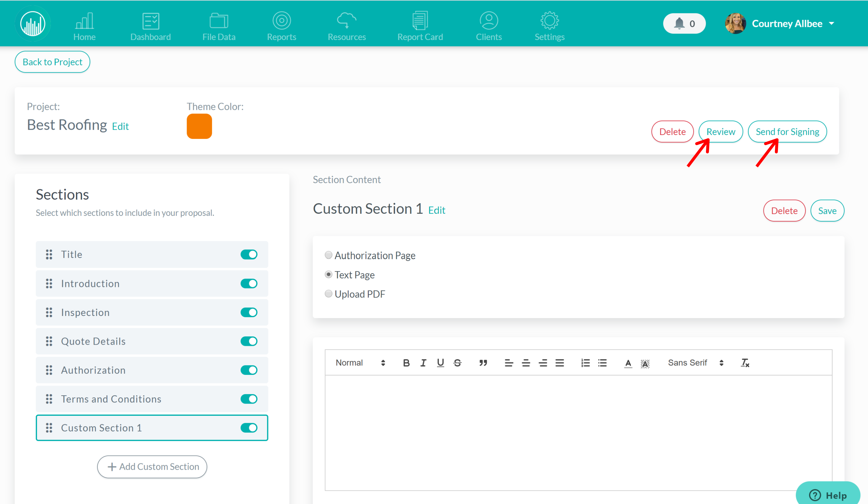868x504 pixels.
Task: Click Back to Project button
Action: (x=52, y=62)
